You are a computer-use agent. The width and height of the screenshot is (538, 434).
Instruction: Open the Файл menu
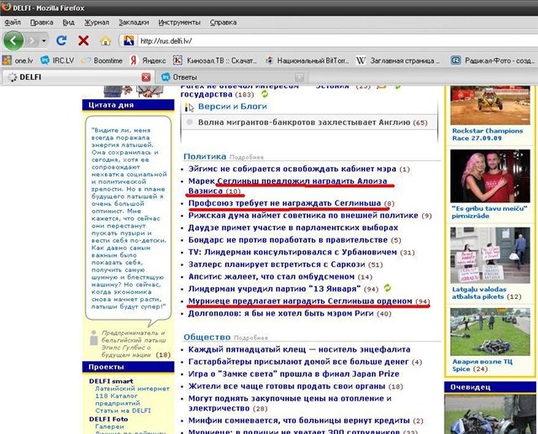(x=13, y=23)
